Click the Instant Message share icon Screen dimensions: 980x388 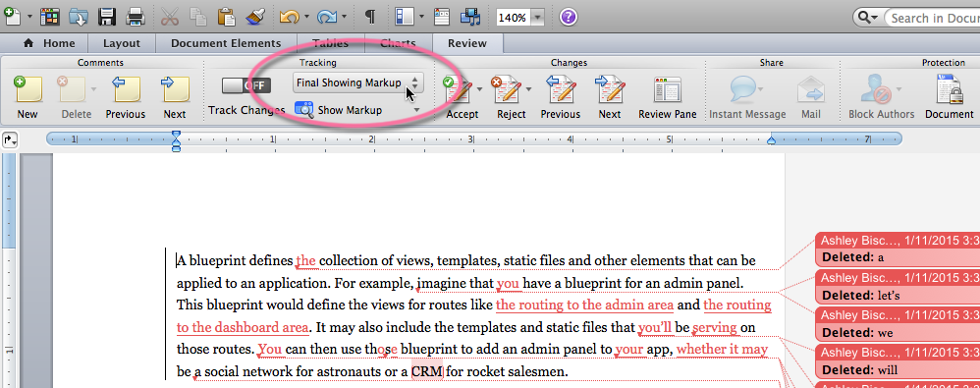[x=747, y=97]
